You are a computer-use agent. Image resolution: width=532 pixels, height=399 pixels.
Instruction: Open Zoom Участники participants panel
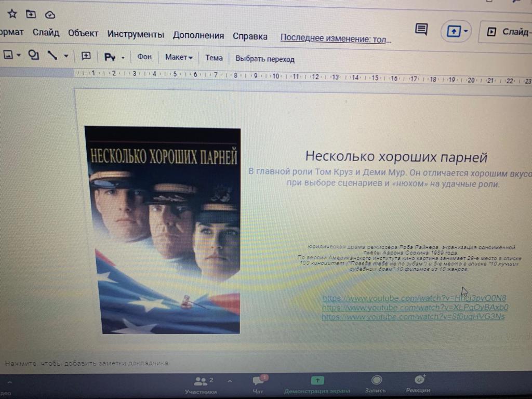[201, 384]
